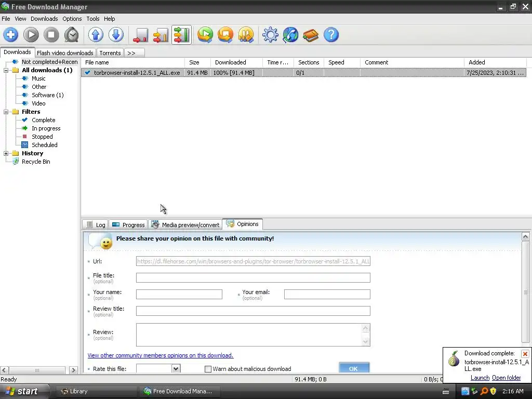Click the stacked books toolbar icon

(x=311, y=35)
